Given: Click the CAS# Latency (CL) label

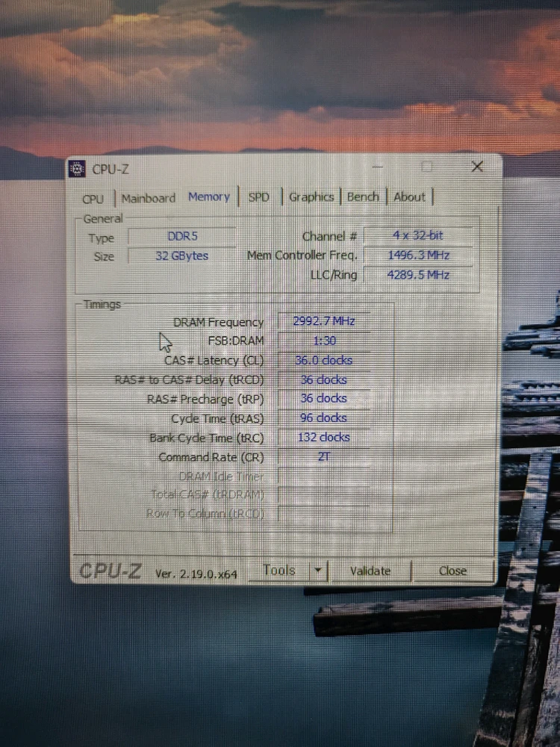Looking at the screenshot, I should click(214, 361).
